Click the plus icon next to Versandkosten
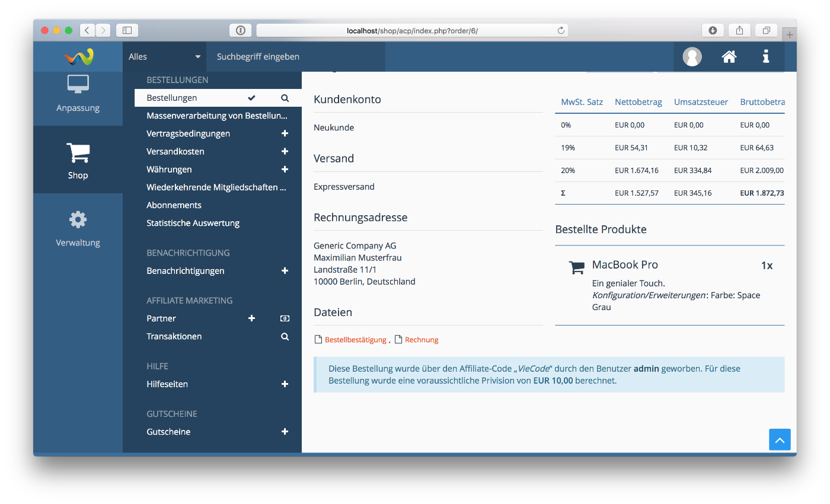Image resolution: width=830 pixels, height=504 pixels. pyautogui.click(x=285, y=152)
